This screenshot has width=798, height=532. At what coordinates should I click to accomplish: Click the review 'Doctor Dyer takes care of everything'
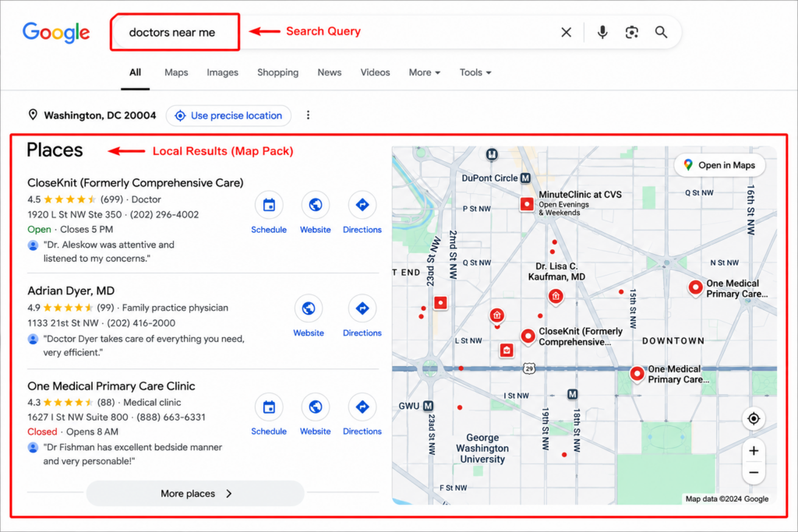(x=143, y=345)
